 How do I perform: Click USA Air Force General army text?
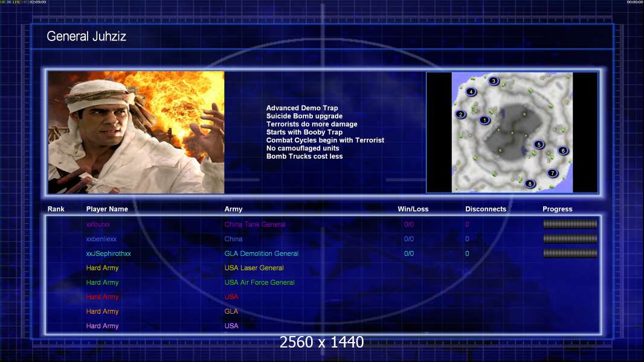pyautogui.click(x=259, y=282)
